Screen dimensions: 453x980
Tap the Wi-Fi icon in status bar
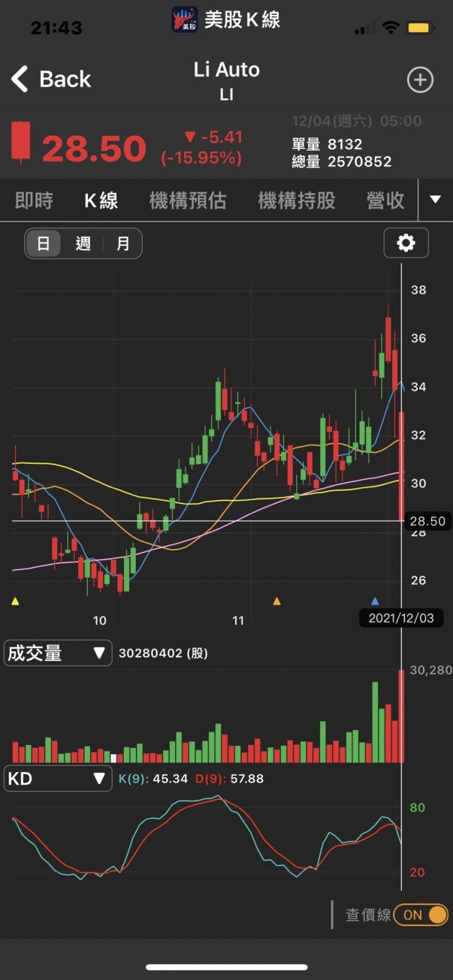(391, 28)
